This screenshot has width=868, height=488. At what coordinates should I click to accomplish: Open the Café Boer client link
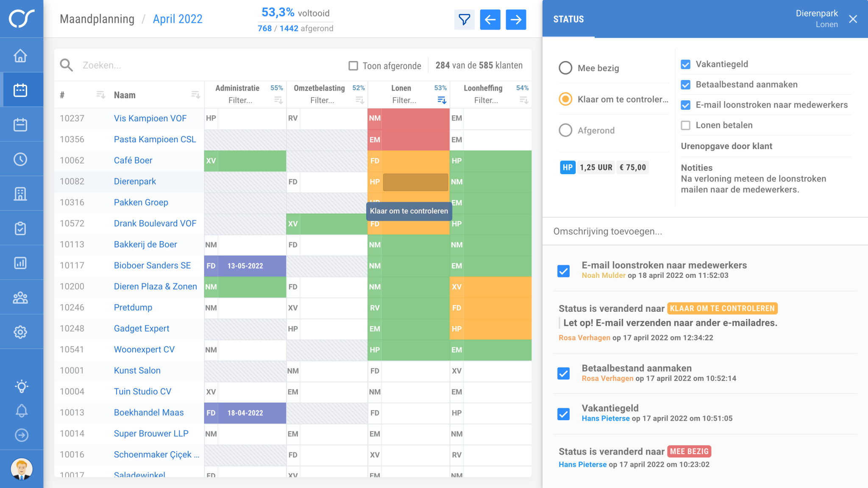tap(134, 160)
